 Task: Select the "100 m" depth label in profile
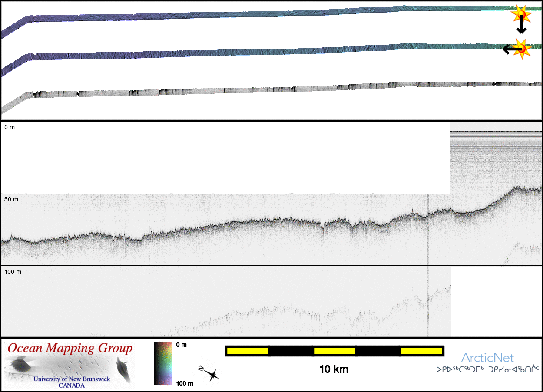click(13, 272)
